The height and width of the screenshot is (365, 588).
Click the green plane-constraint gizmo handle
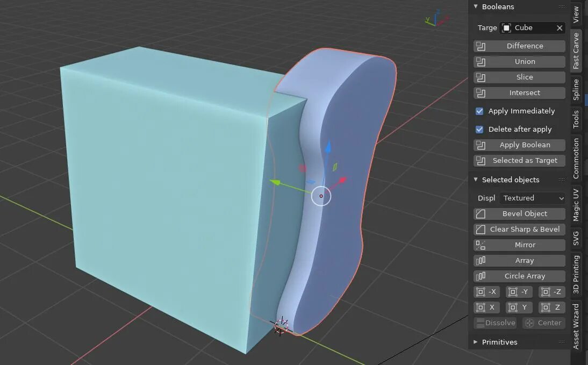click(x=335, y=167)
